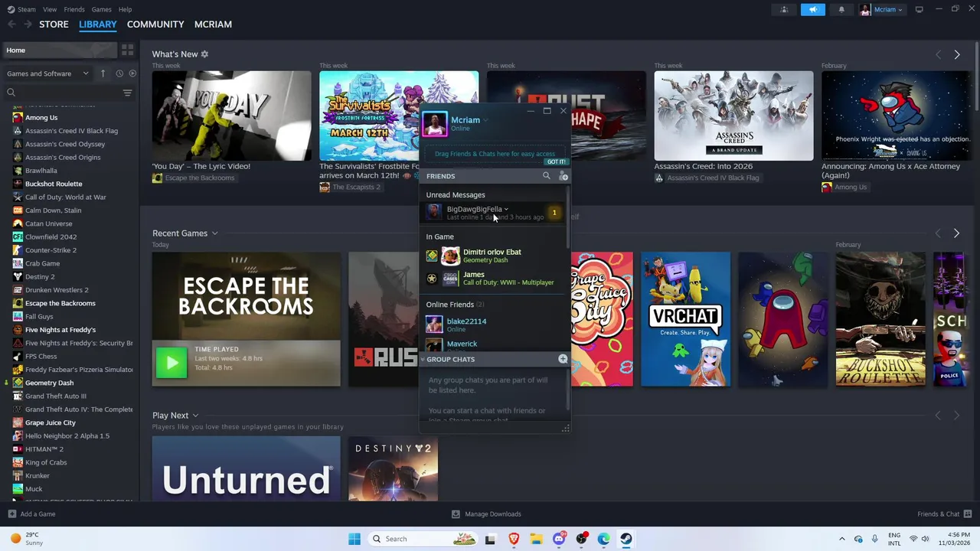
Task: Open the Unturned Play Next cover
Action: click(246, 468)
